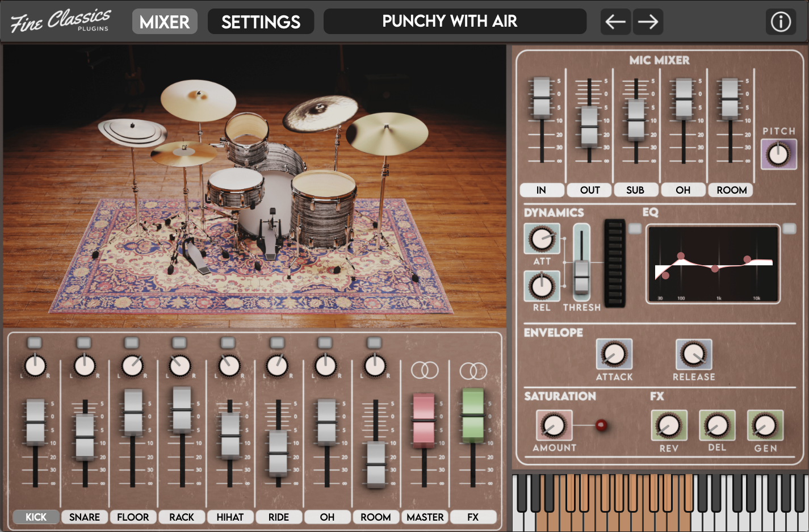Viewport: 809px width, 532px height.
Task: Toggle the EQ enable button
Action: [789, 229]
